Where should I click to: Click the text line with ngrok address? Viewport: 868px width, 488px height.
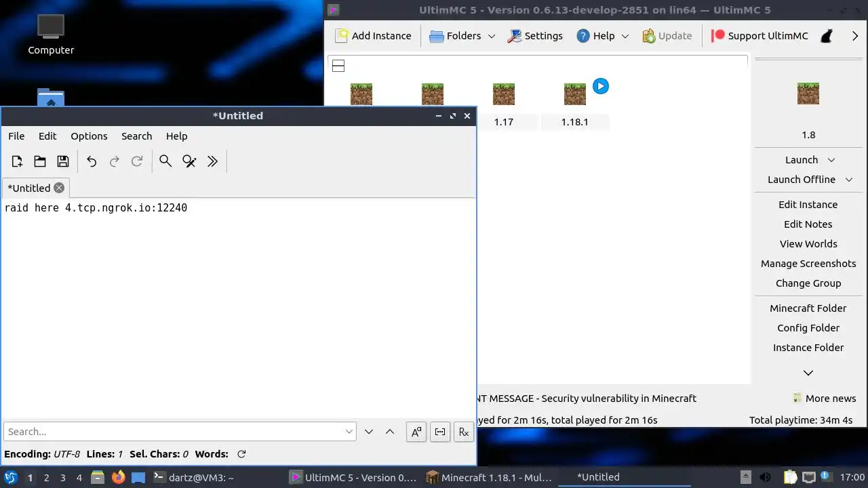point(96,208)
